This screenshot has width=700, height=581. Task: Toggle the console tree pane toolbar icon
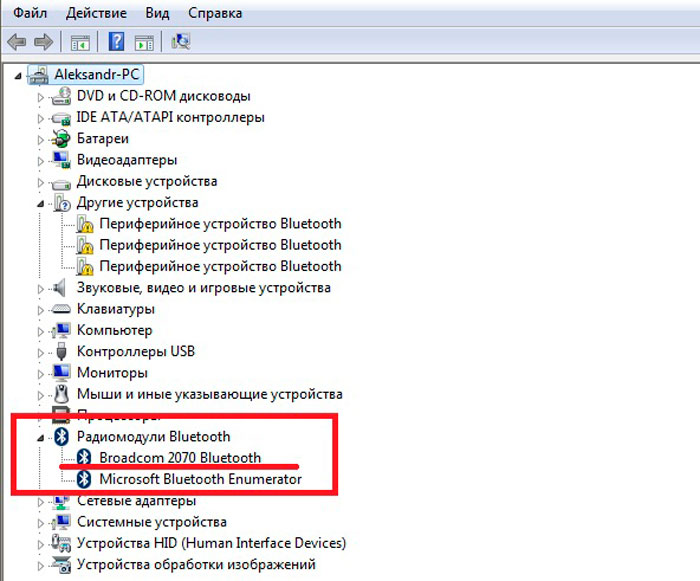tap(80, 43)
